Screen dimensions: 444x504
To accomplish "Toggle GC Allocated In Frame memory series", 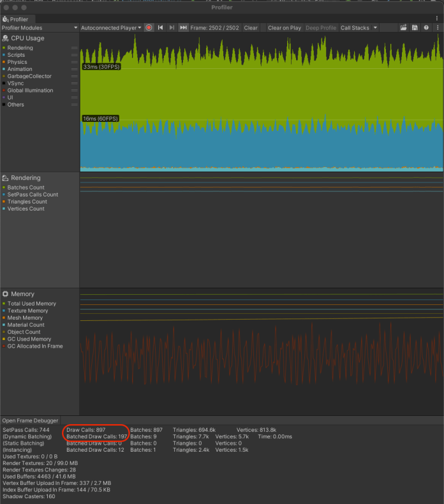I will [x=34, y=346].
